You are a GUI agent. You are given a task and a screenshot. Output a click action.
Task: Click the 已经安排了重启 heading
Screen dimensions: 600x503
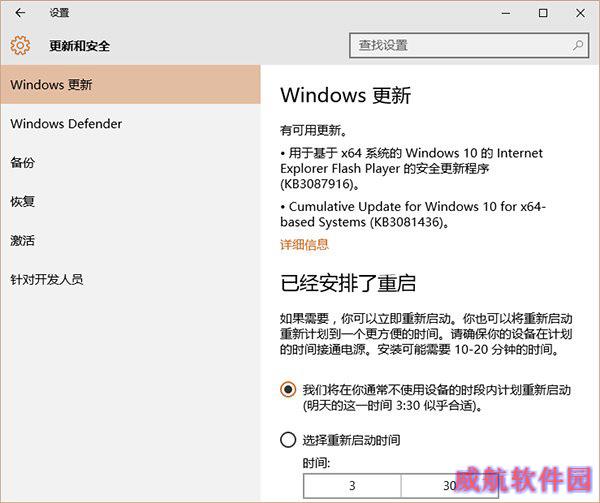pyautogui.click(x=348, y=283)
